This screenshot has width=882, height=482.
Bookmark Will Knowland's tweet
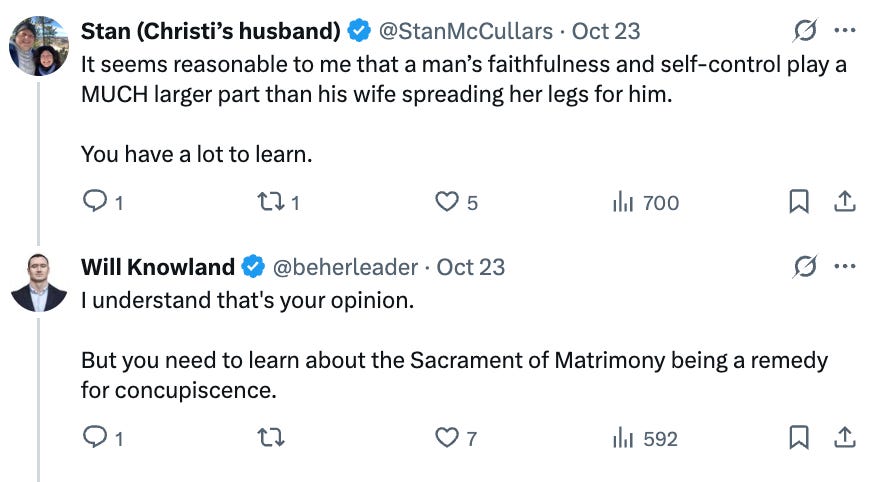tap(799, 437)
